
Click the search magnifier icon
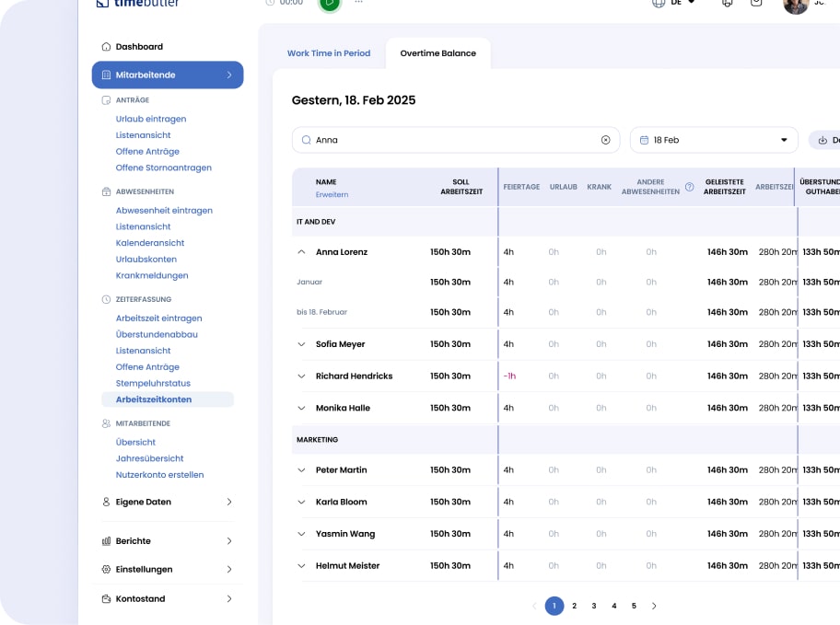(x=306, y=140)
